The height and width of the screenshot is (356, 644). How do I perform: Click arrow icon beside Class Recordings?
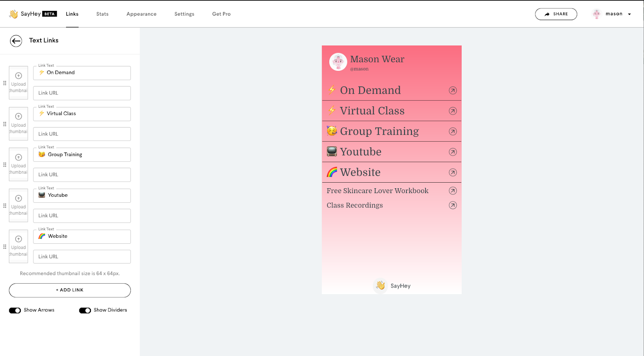(453, 206)
